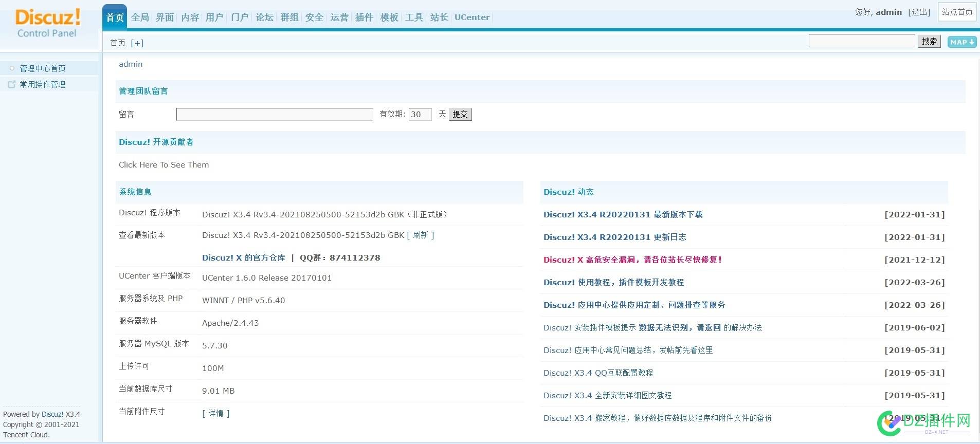Switch to the 插件 tab
Viewport: 980px width, 444px height.
[x=364, y=17]
